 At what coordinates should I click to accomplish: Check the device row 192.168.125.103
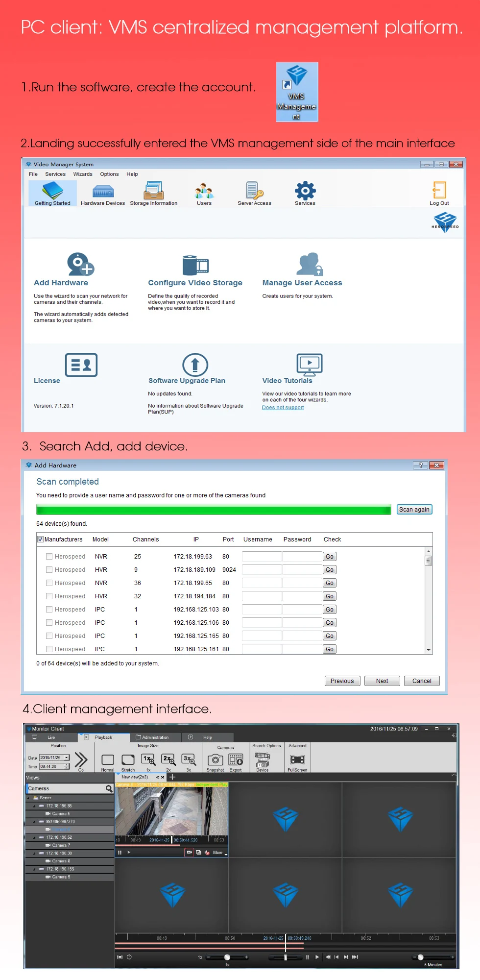(49, 610)
